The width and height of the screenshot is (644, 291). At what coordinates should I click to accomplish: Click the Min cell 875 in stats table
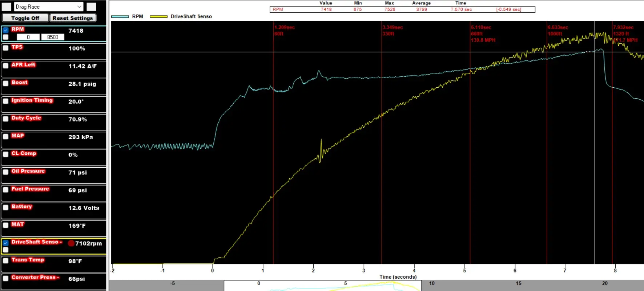(358, 9)
